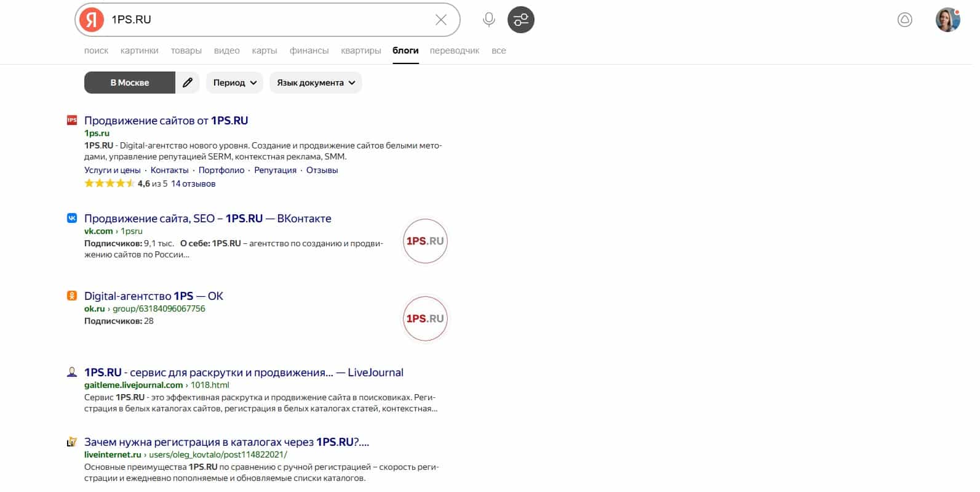Switch to the 'картинки' tab
This screenshot has height=492, width=980.
coord(140,50)
